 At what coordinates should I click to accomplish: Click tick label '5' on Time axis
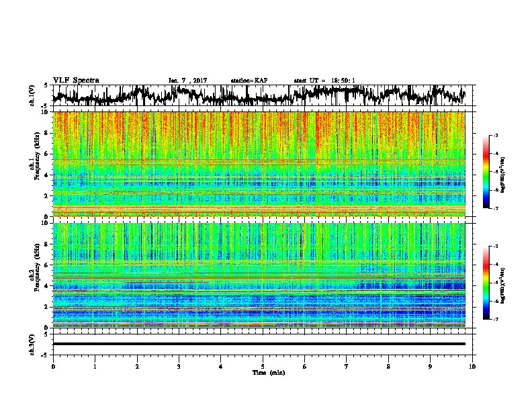pyautogui.click(x=263, y=367)
